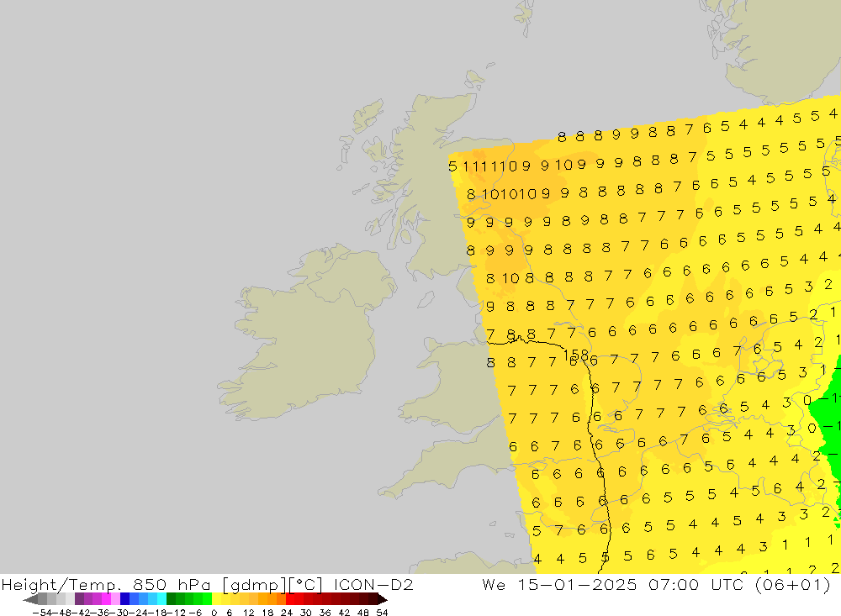Click the dark maroon arrow at legend's hot end
841x616 pixels.
(383, 599)
